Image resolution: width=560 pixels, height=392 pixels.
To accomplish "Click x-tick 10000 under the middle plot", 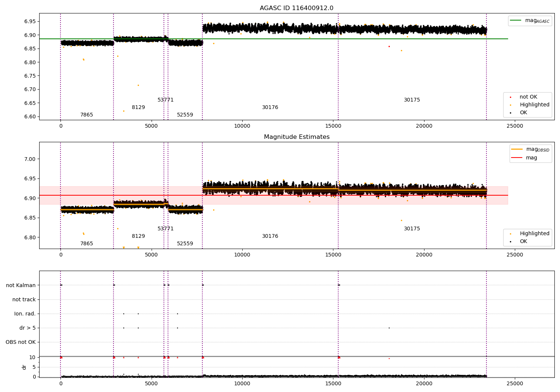I will tap(242, 255).
